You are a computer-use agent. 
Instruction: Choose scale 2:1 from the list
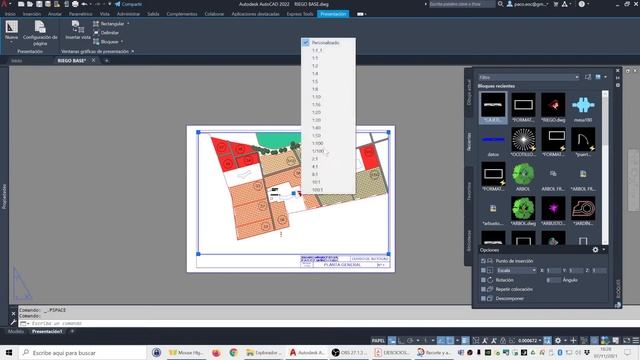click(x=329, y=159)
